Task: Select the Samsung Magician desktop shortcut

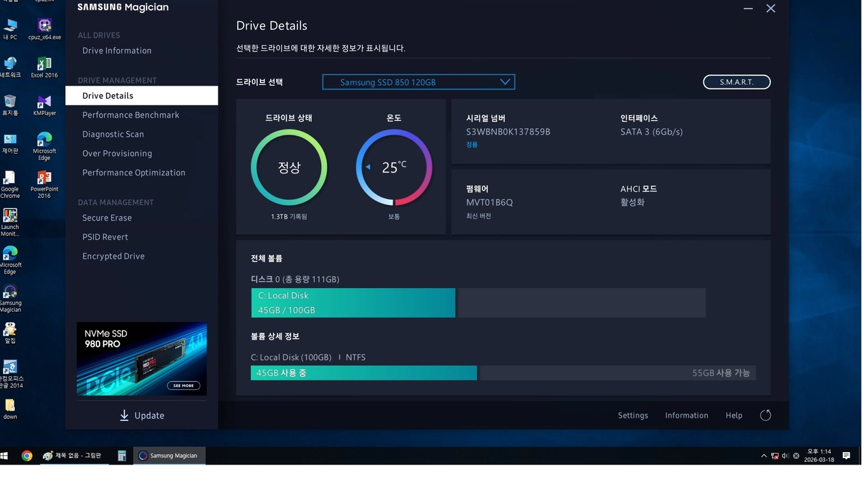Action: [x=10, y=299]
